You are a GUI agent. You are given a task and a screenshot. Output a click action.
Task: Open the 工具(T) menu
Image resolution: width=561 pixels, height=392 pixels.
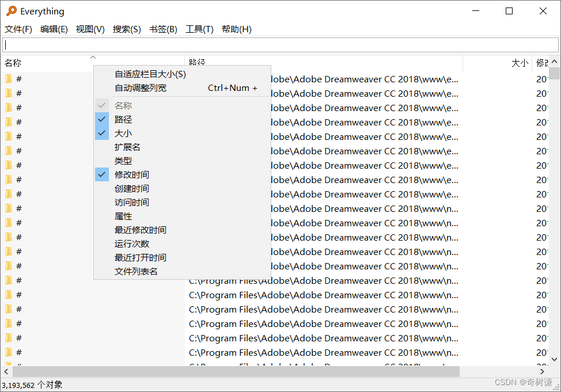pyautogui.click(x=199, y=29)
